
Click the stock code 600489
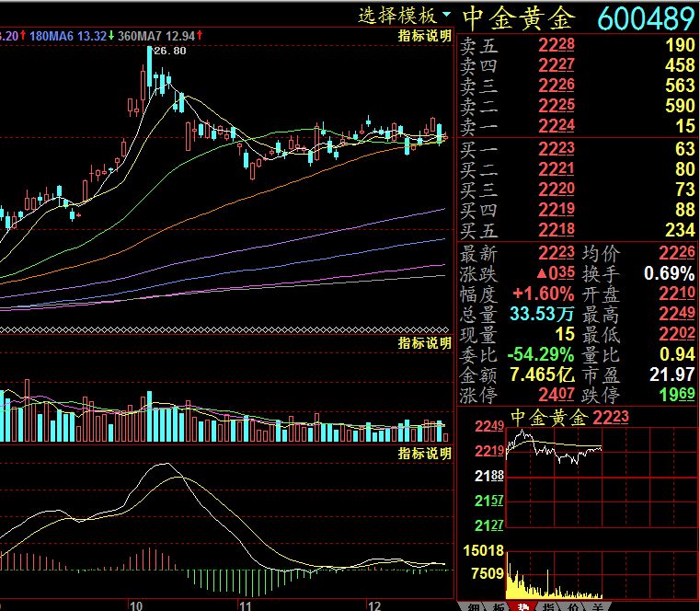coord(646,18)
